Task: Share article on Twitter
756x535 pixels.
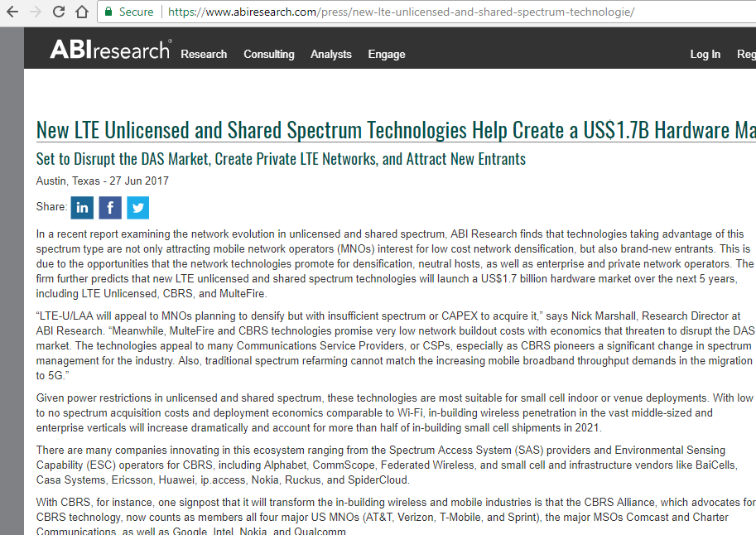Action: pyautogui.click(x=137, y=207)
